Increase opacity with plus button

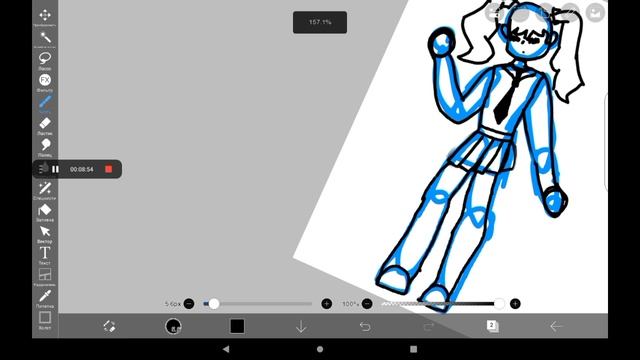515,304
